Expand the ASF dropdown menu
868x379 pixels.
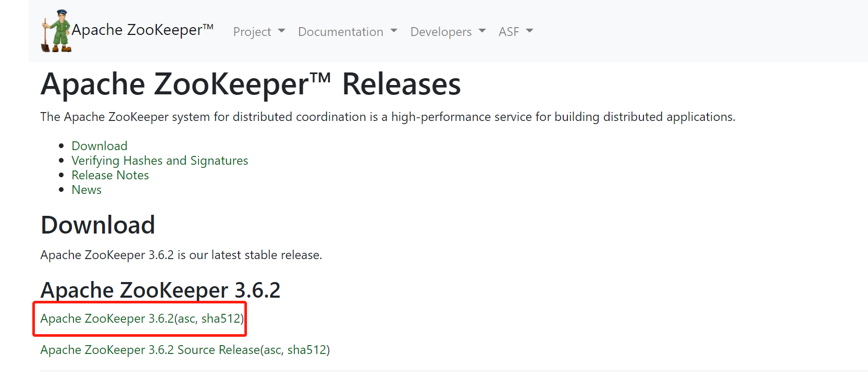click(x=516, y=32)
